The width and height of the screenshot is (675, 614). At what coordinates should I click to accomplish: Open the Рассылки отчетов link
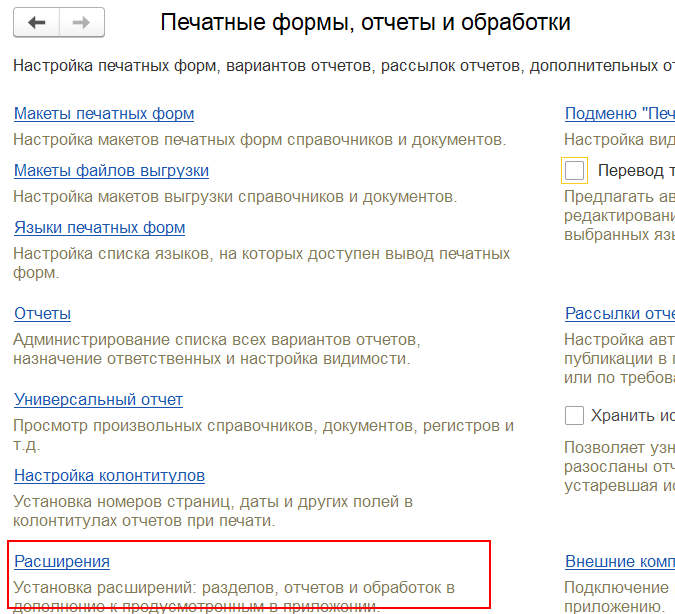[x=619, y=314]
